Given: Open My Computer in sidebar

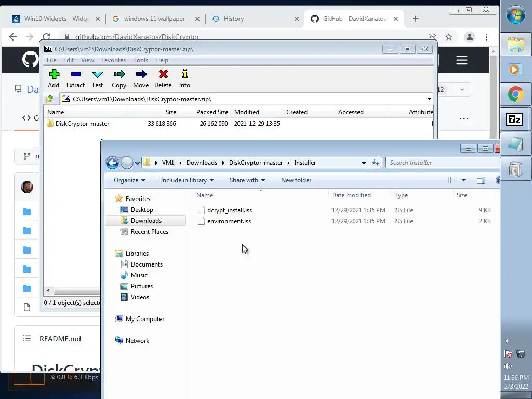Looking at the screenshot, I should point(145,319).
